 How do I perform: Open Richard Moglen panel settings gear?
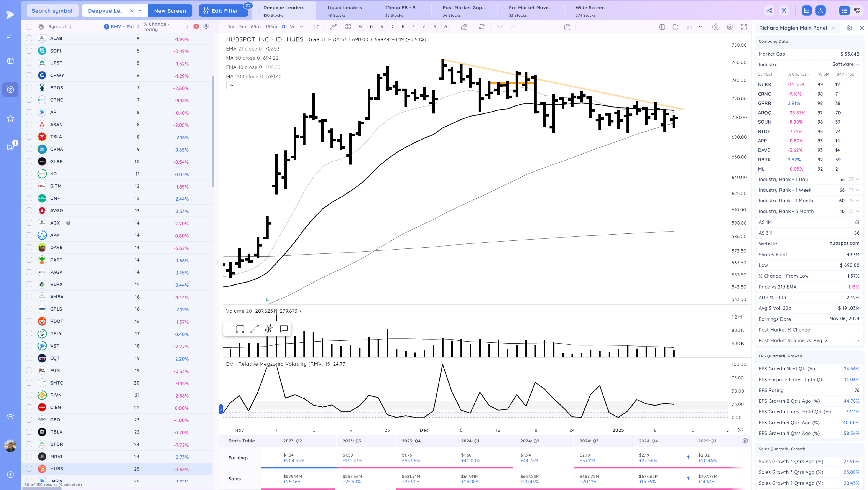[849, 28]
